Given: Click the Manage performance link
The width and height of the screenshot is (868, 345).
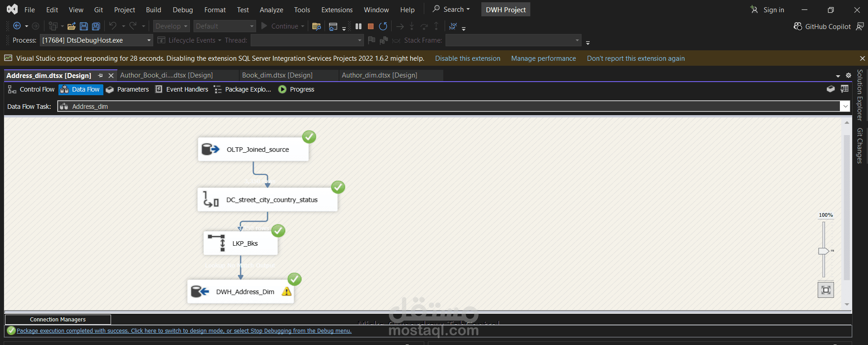Looking at the screenshot, I should click(x=543, y=58).
